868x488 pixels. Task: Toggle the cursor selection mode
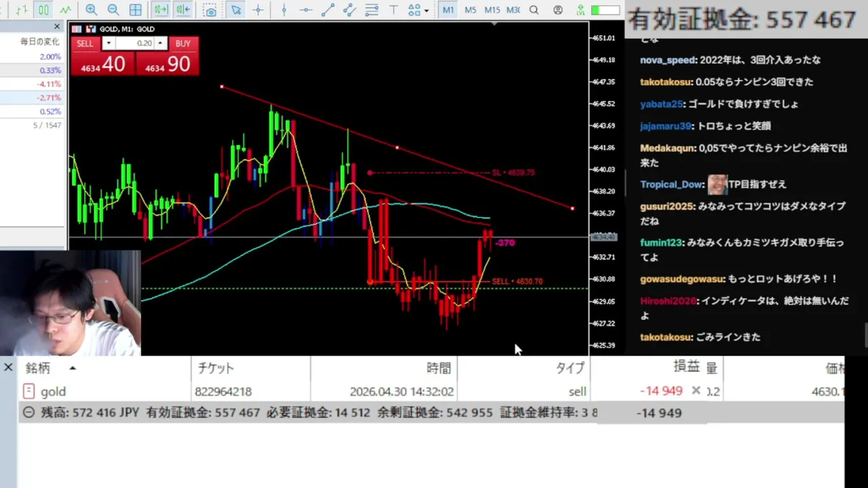coord(235,10)
